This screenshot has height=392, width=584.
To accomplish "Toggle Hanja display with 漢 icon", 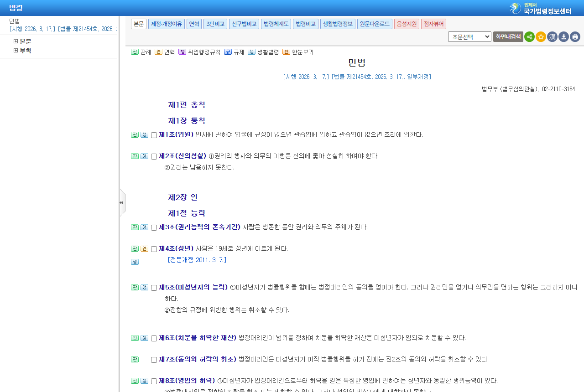I will tap(552, 37).
